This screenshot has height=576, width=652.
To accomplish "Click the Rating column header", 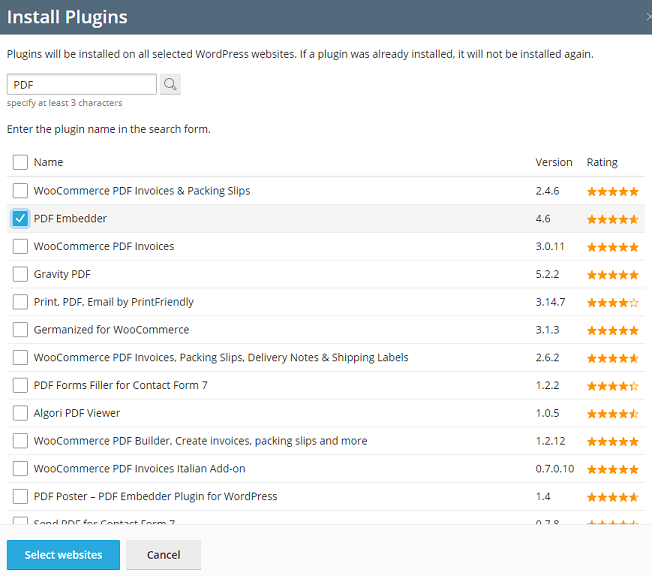I will coord(602,162).
